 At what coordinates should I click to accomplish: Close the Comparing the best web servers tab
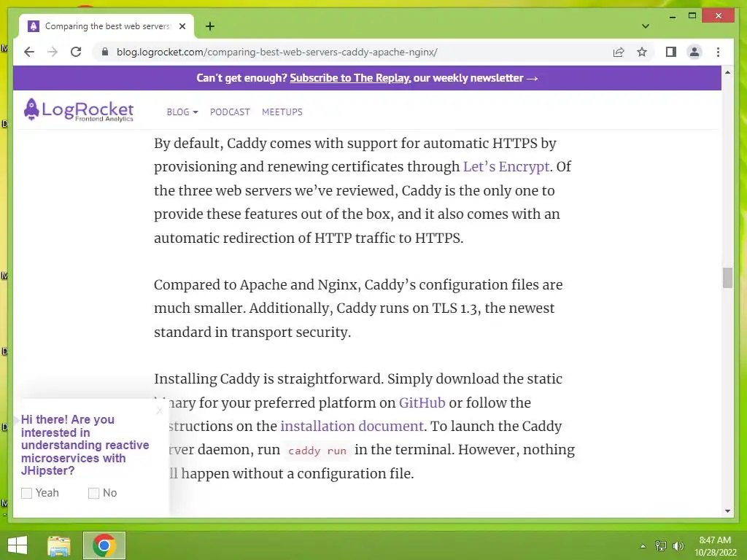(x=182, y=26)
